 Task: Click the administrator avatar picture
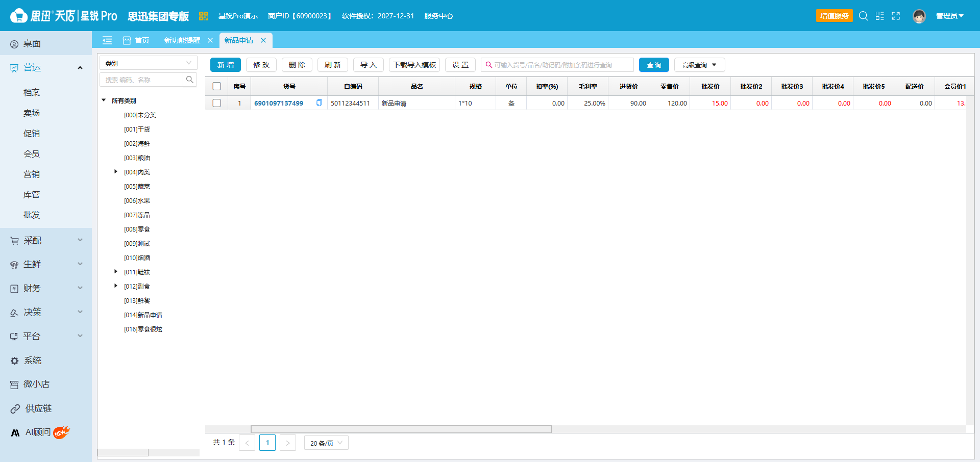click(x=919, y=16)
